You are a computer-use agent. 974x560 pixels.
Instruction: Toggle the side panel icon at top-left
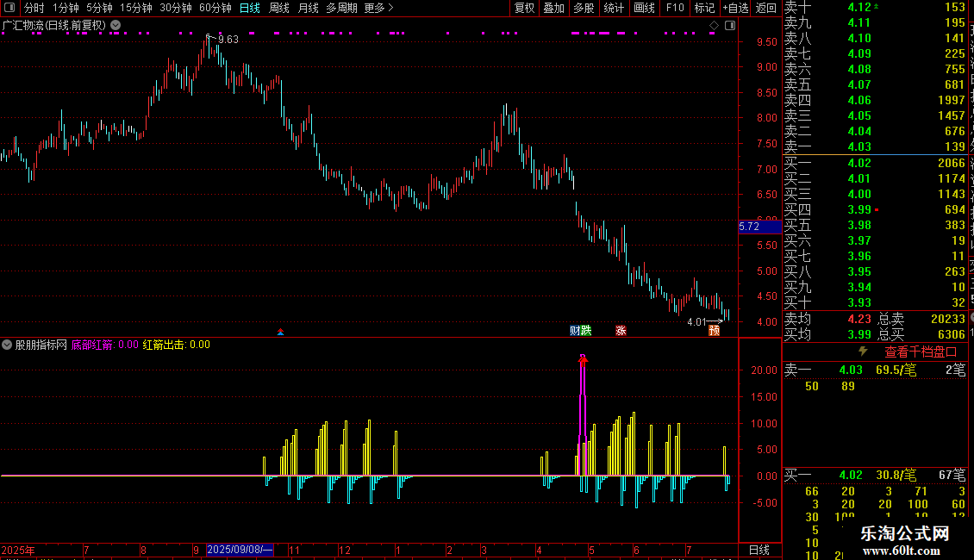(x=9, y=8)
